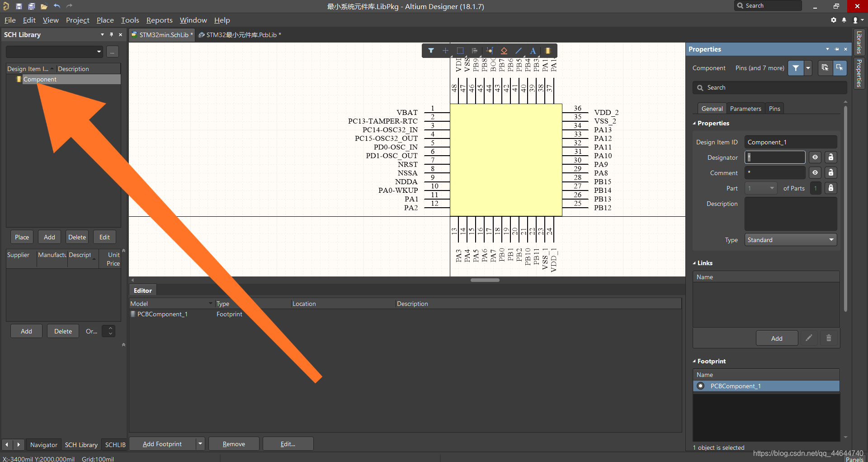
Task: Click the Properties panel Search box
Action: tap(769, 88)
